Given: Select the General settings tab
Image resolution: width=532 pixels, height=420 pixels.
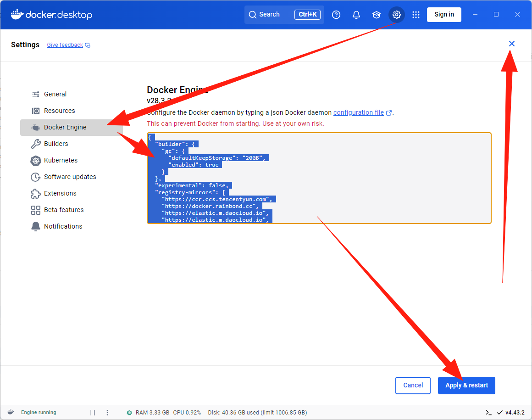Looking at the screenshot, I should point(71,94).
